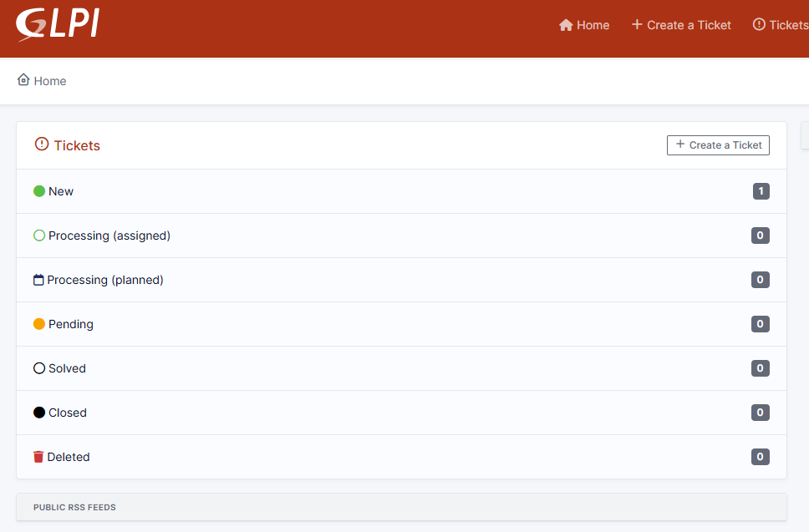Viewport: 809px width, 532px height.
Task: Open the Tickets menu in header
Action: [781, 25]
